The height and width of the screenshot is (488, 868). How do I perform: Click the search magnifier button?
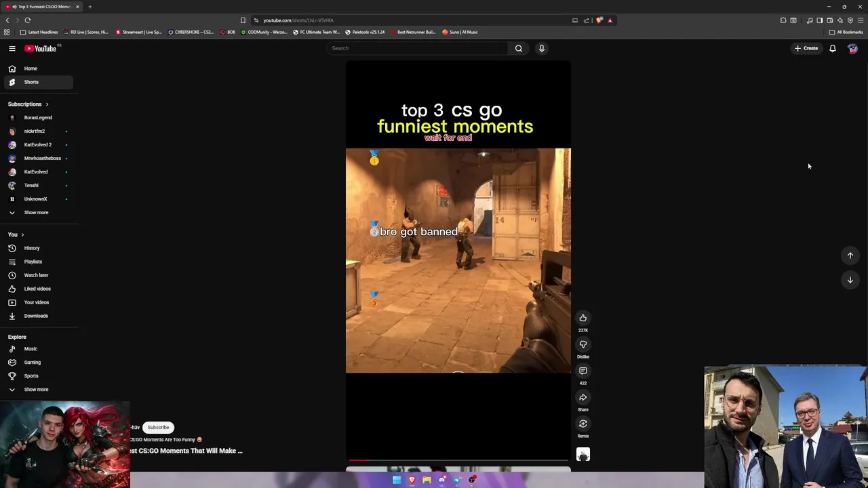519,48
